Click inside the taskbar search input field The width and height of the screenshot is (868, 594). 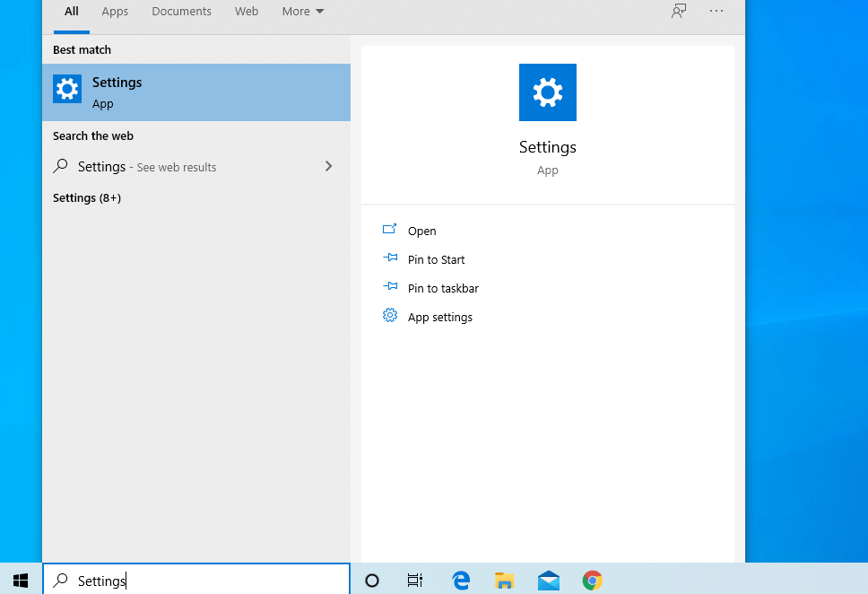click(196, 581)
